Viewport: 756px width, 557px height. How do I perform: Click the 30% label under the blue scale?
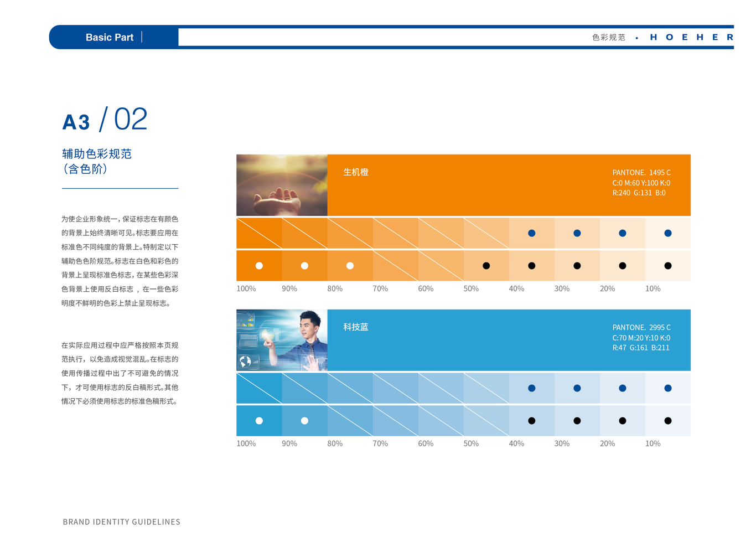(x=562, y=443)
